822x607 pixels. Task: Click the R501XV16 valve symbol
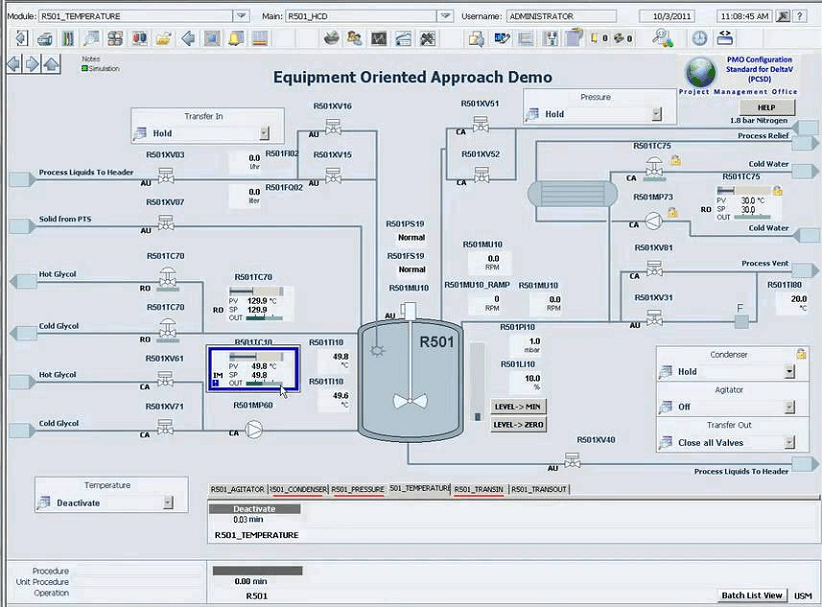pyautogui.click(x=333, y=126)
